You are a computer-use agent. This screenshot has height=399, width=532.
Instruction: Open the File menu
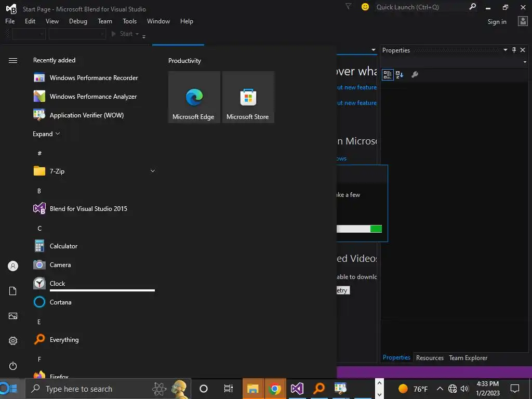click(10, 21)
